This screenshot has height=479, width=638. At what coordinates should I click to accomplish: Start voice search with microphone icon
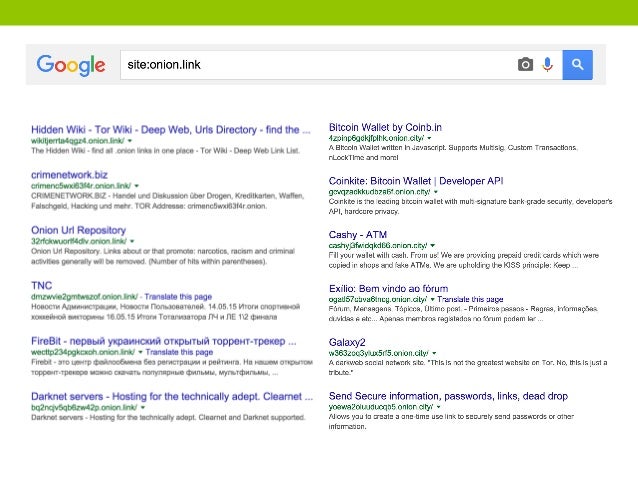pyautogui.click(x=548, y=64)
